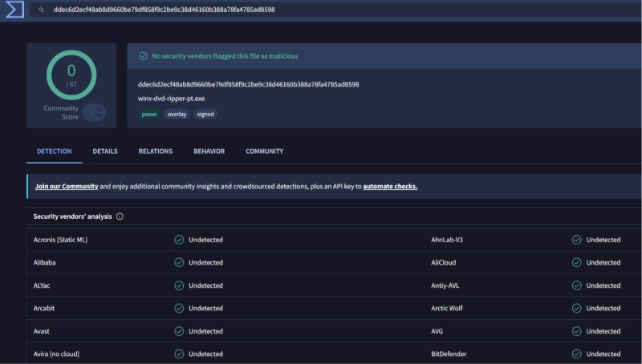
Task: Click the Undetected check icon for Arctic Wolf
Action: click(576, 309)
